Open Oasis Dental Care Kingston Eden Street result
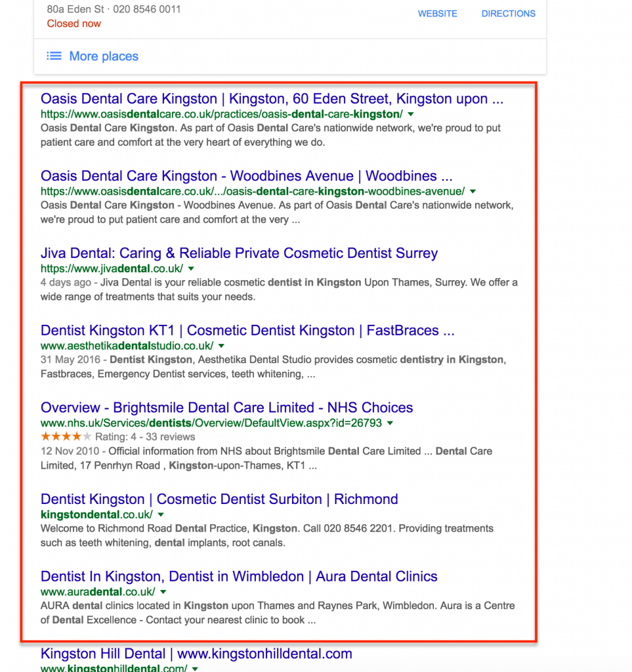The width and height of the screenshot is (632, 672). [272, 98]
